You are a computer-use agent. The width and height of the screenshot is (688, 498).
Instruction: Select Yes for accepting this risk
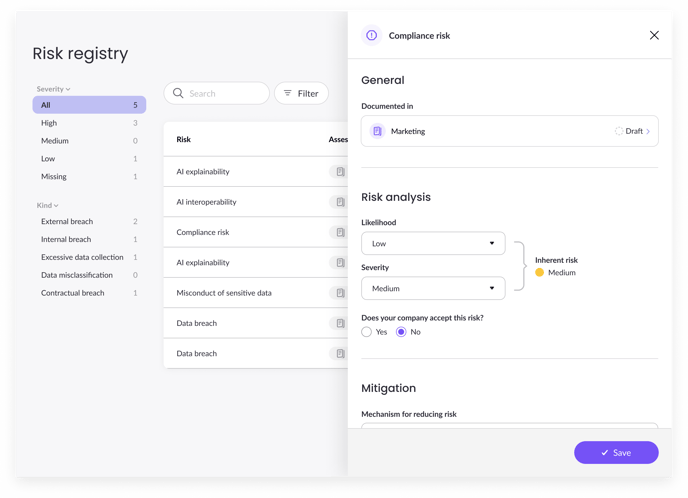(366, 332)
